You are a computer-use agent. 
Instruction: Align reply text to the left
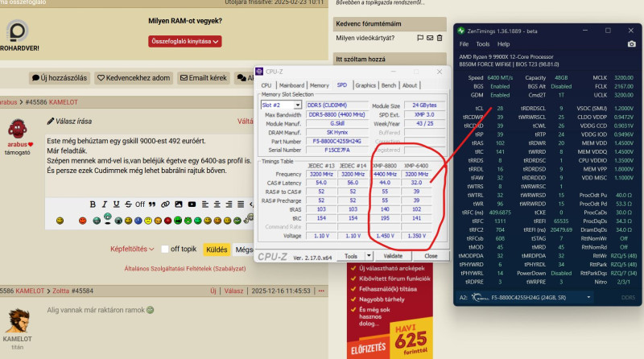tap(205, 204)
